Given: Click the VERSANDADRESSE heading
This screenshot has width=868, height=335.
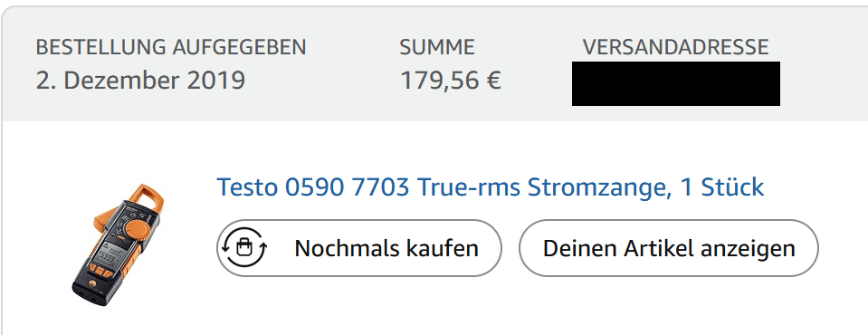Looking at the screenshot, I should [x=675, y=47].
